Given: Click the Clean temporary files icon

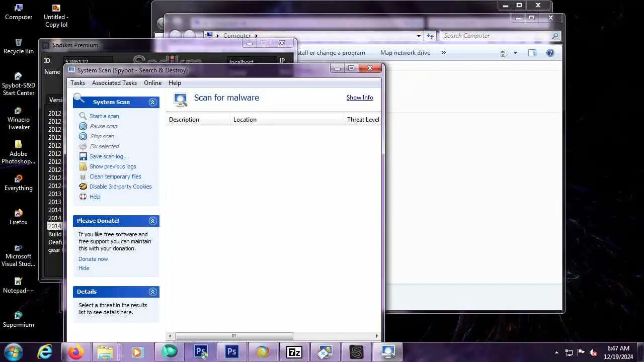Looking at the screenshot, I should pos(83,176).
